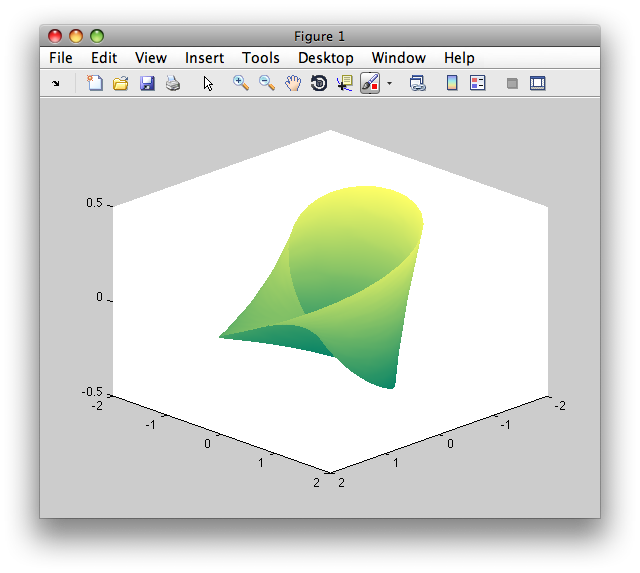640x573 pixels.
Task: Open the Edit menu
Action: pos(104,58)
